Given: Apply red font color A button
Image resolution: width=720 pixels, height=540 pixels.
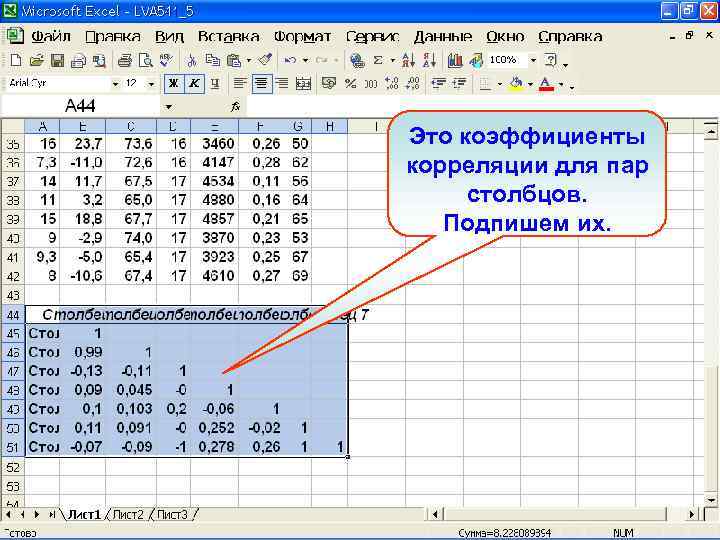Looking at the screenshot, I should click(546, 84).
